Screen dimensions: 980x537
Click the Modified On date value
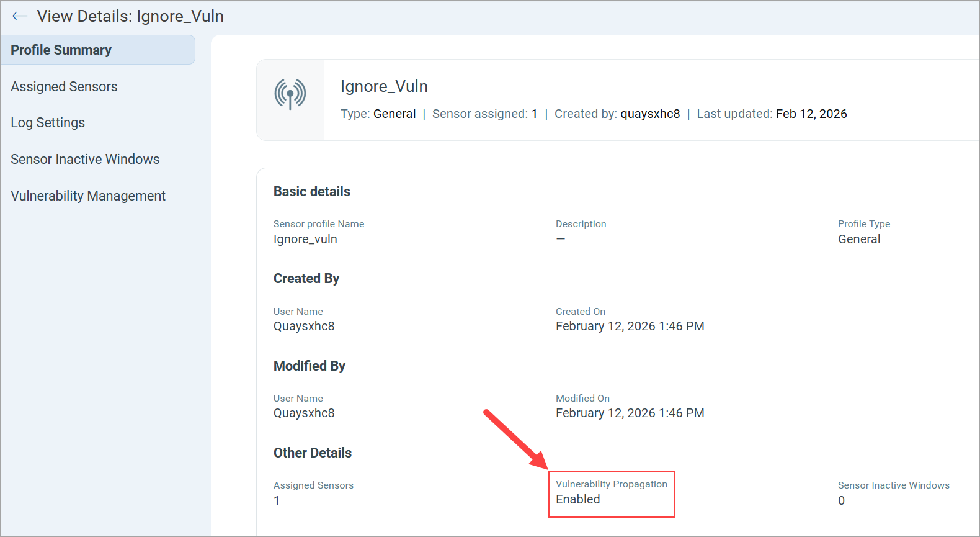630,413
